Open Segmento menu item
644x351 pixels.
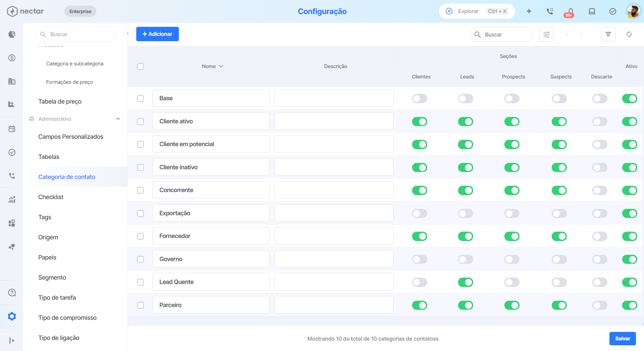(52, 278)
